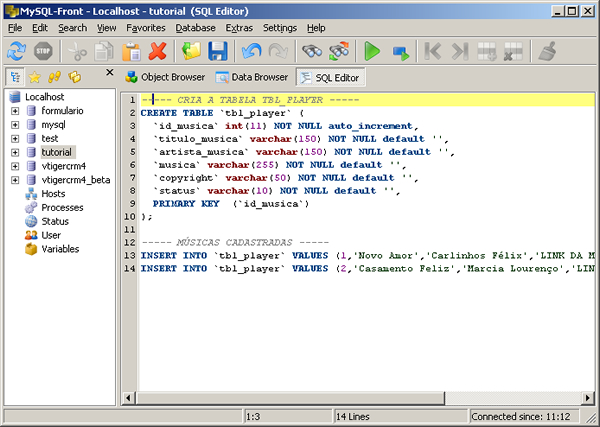The width and height of the screenshot is (600, 427).
Task: Click the yellow footprints history icon
Action: pyautogui.click(x=54, y=77)
